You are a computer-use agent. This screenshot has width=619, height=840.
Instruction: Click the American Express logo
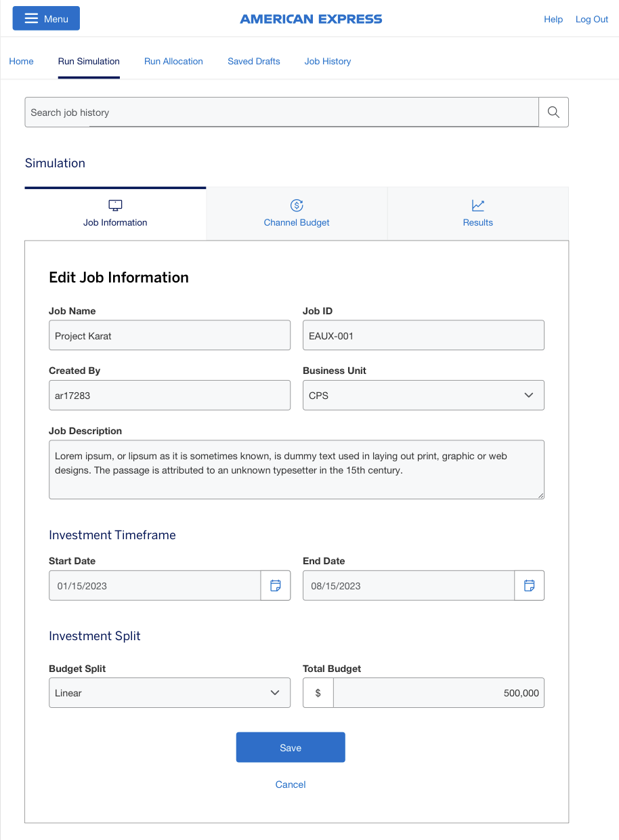click(311, 19)
